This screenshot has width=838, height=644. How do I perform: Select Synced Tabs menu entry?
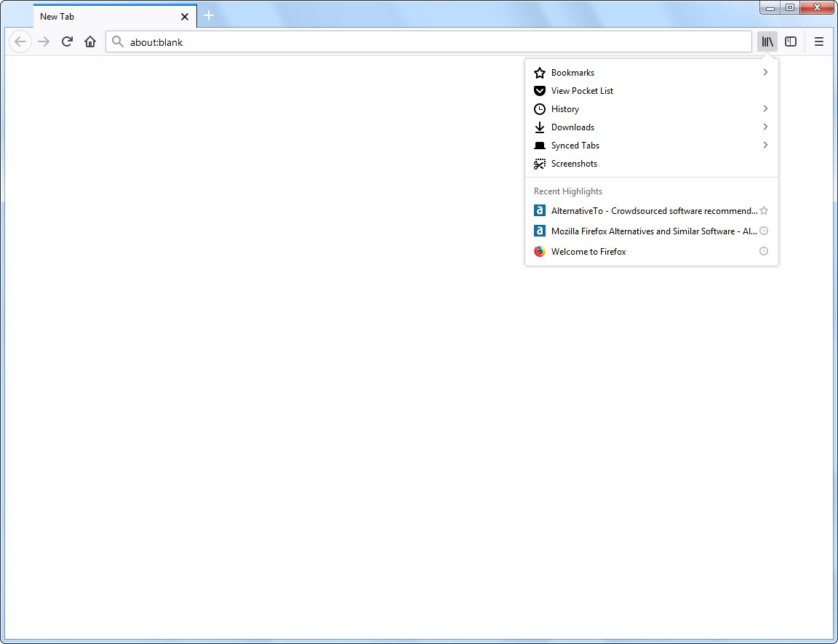[x=652, y=146]
